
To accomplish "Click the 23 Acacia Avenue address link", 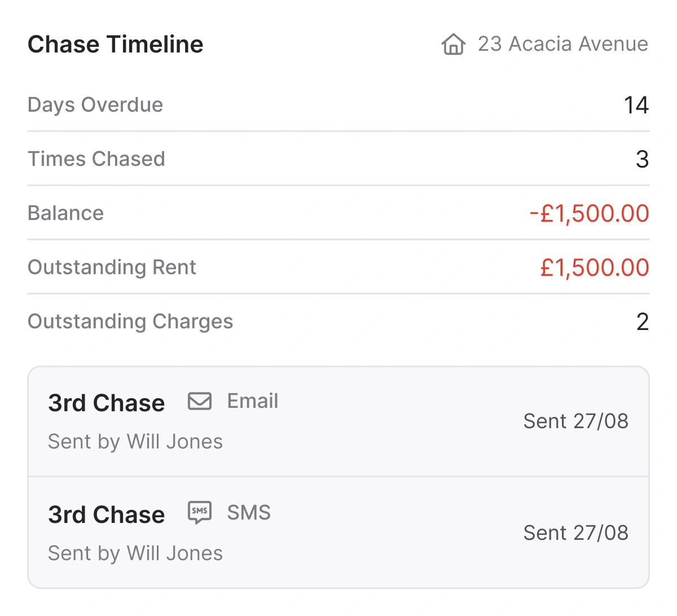I will point(563,44).
